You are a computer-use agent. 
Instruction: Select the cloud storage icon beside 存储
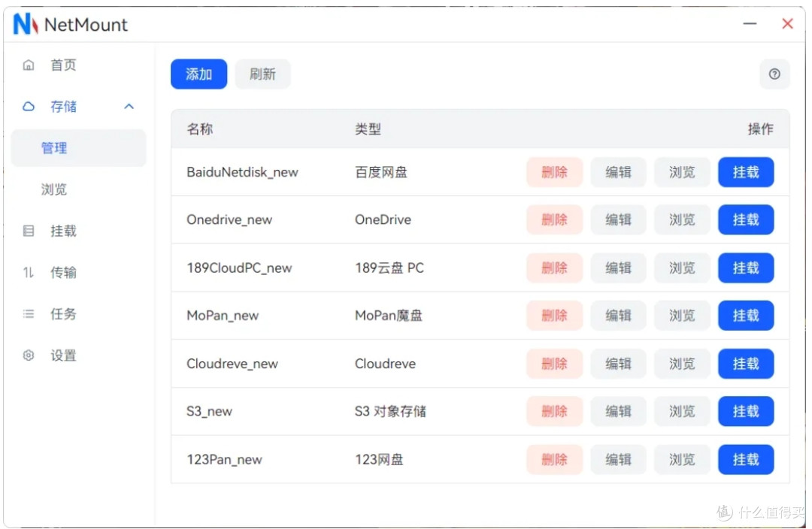point(29,106)
